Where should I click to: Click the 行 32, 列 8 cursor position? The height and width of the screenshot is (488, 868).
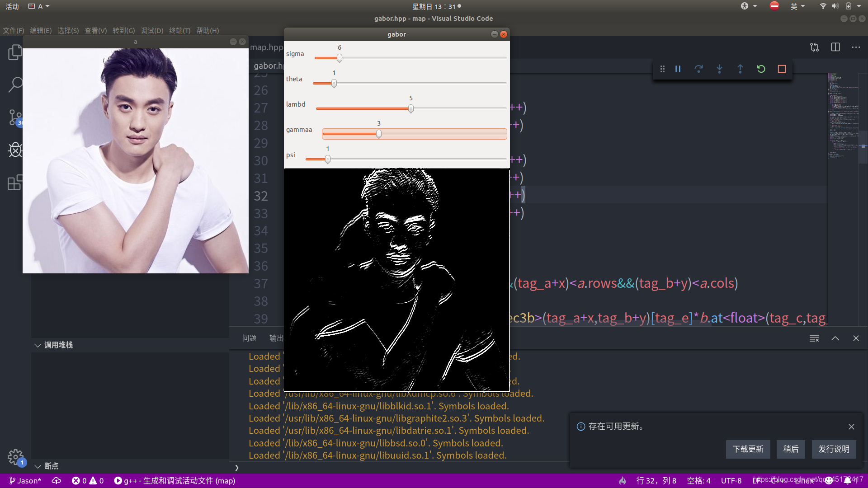tap(656, 481)
